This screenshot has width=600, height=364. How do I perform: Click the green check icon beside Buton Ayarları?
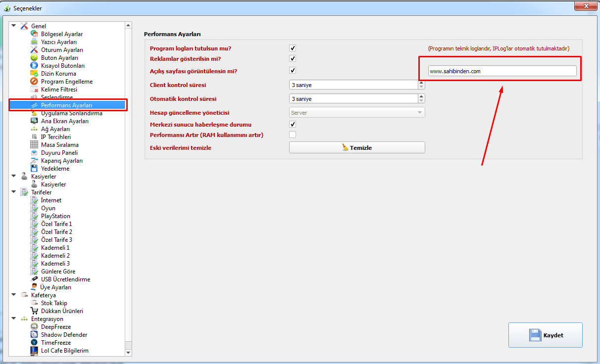[x=34, y=58]
